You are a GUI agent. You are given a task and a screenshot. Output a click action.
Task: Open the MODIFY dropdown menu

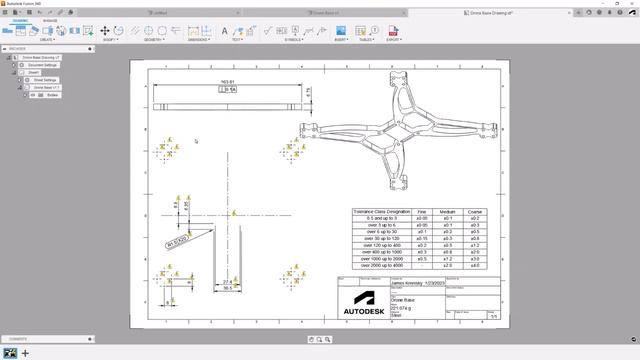(110, 40)
